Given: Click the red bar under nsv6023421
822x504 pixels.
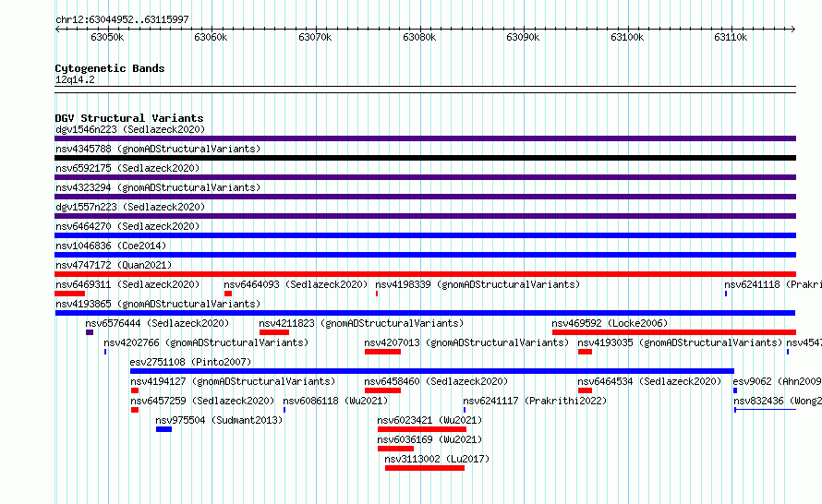Looking at the screenshot, I should click(422, 429).
